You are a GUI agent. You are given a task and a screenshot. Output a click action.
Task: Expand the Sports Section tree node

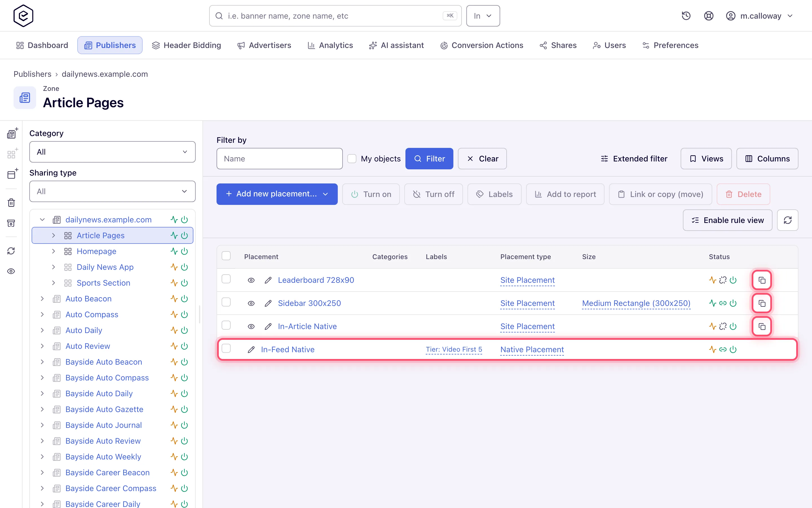coord(53,283)
